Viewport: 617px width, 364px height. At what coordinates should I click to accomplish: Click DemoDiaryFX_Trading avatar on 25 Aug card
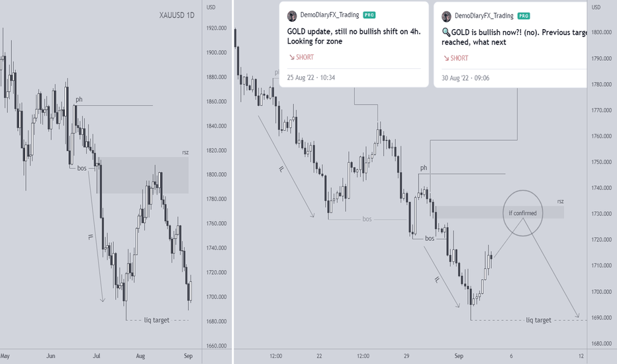291,16
